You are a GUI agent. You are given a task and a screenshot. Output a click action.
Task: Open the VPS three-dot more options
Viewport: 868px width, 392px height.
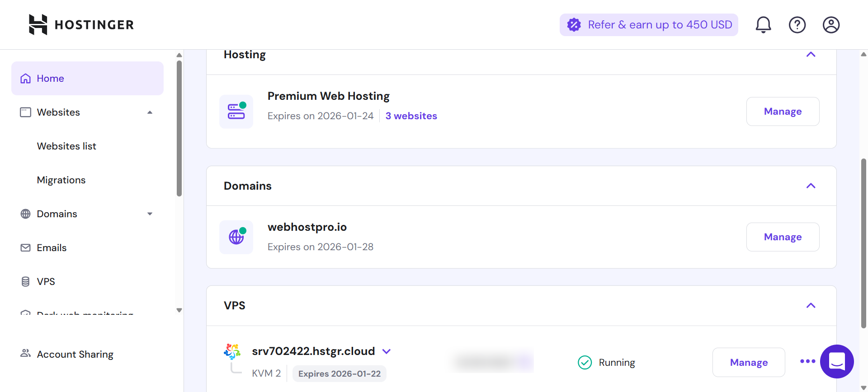807,361
